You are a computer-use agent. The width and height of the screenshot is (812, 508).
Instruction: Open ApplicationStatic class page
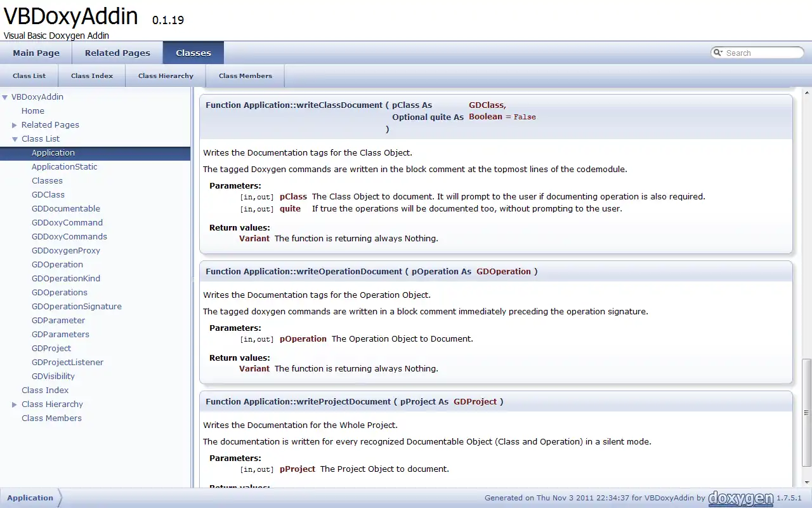[65, 167]
